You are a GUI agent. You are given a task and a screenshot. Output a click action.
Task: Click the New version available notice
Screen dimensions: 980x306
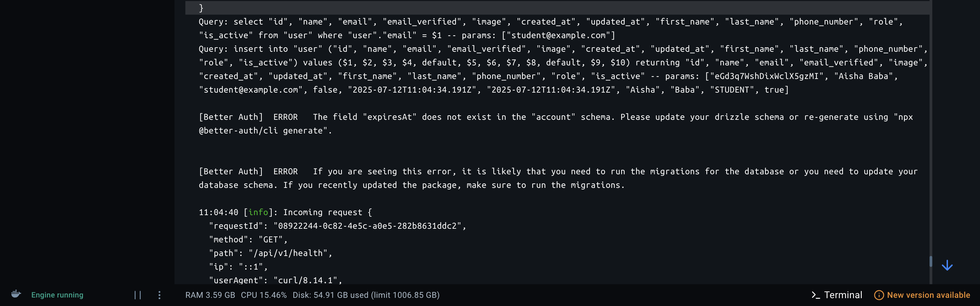click(922, 295)
